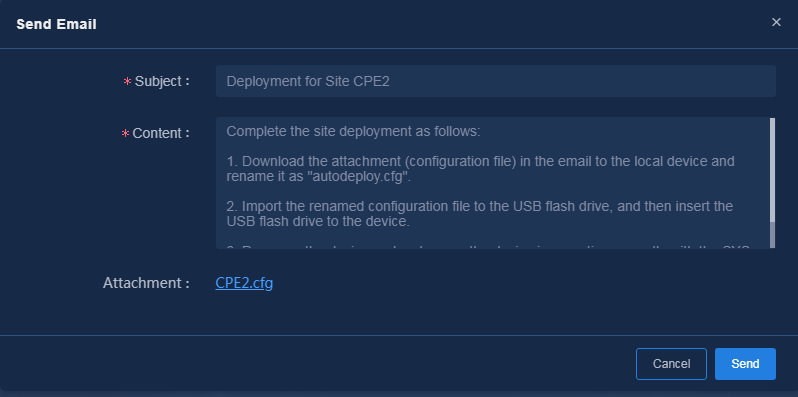The image size is (798, 397).
Task: Click the Subject input field
Action: pos(496,81)
